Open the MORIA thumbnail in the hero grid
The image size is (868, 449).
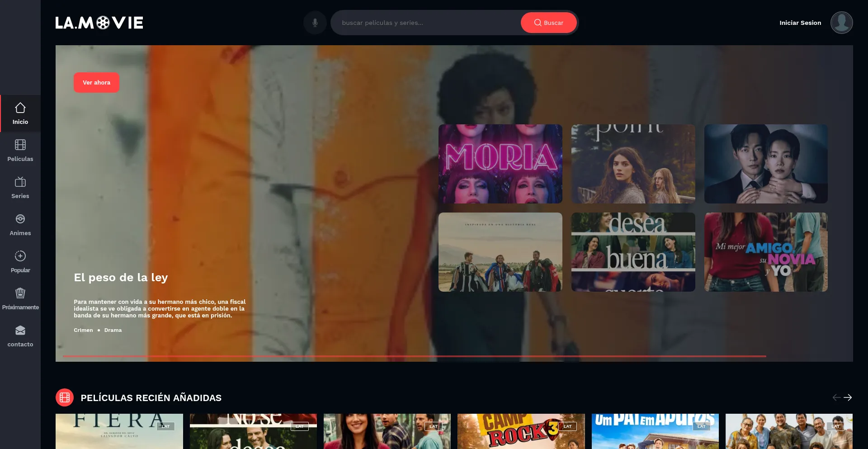(x=500, y=164)
